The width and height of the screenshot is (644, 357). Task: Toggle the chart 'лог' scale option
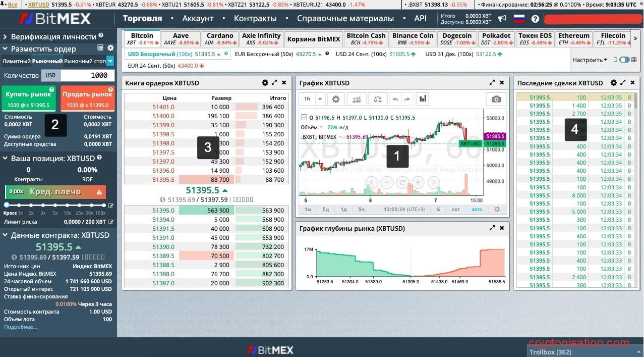[456, 209]
